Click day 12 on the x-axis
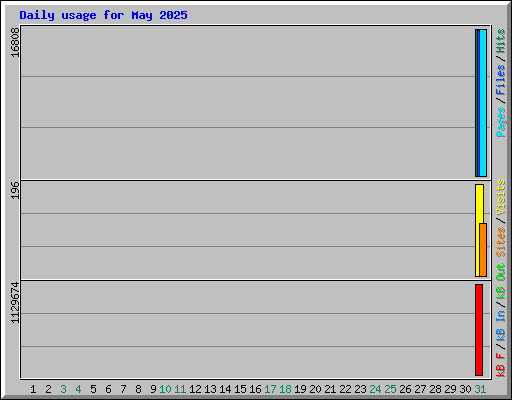Image resolution: width=512 pixels, height=400 pixels. tap(195, 389)
